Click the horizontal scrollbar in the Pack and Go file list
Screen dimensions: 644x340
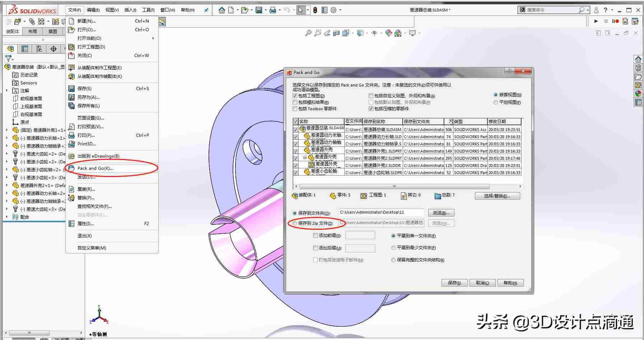(x=394, y=186)
